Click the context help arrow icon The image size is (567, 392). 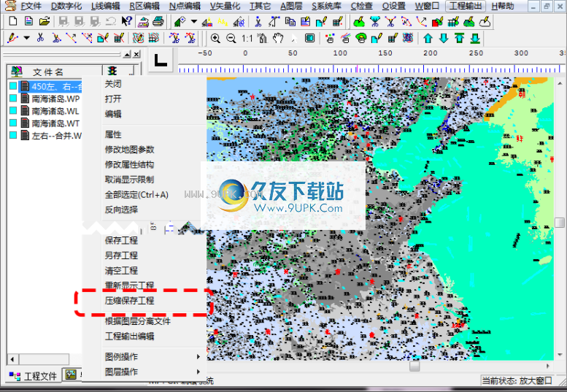pos(126,21)
